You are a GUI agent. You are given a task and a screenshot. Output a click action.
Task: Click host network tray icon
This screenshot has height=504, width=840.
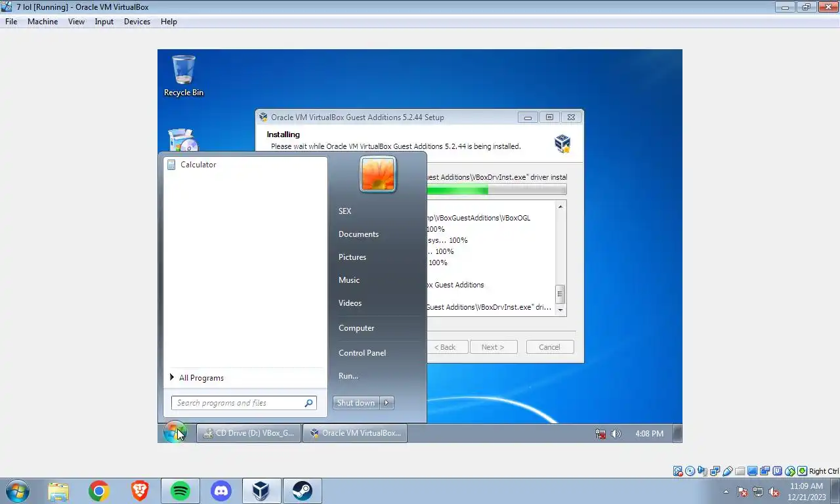758,492
